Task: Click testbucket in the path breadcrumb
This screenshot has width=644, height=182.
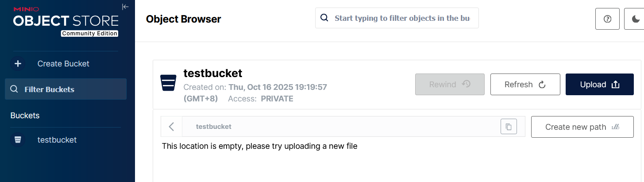Action: tap(214, 127)
